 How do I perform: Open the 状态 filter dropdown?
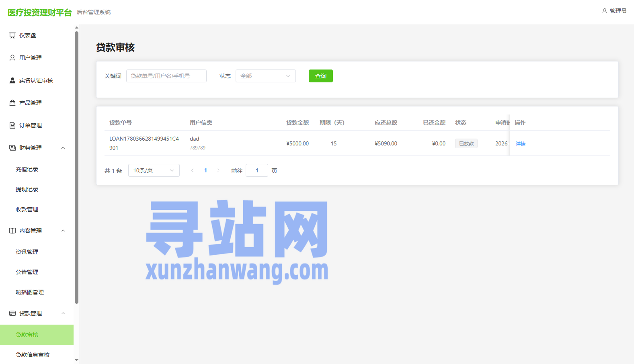point(266,76)
